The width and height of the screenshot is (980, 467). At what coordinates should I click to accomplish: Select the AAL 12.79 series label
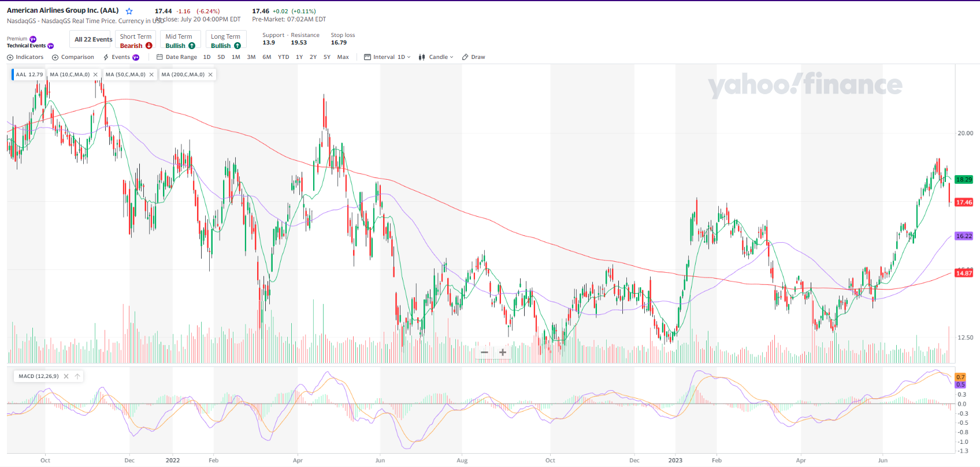pos(28,75)
